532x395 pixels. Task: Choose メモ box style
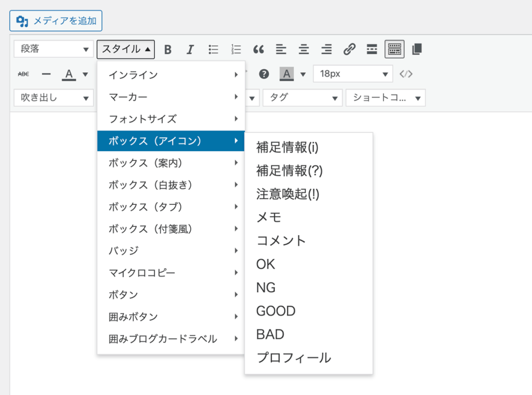pos(309,217)
